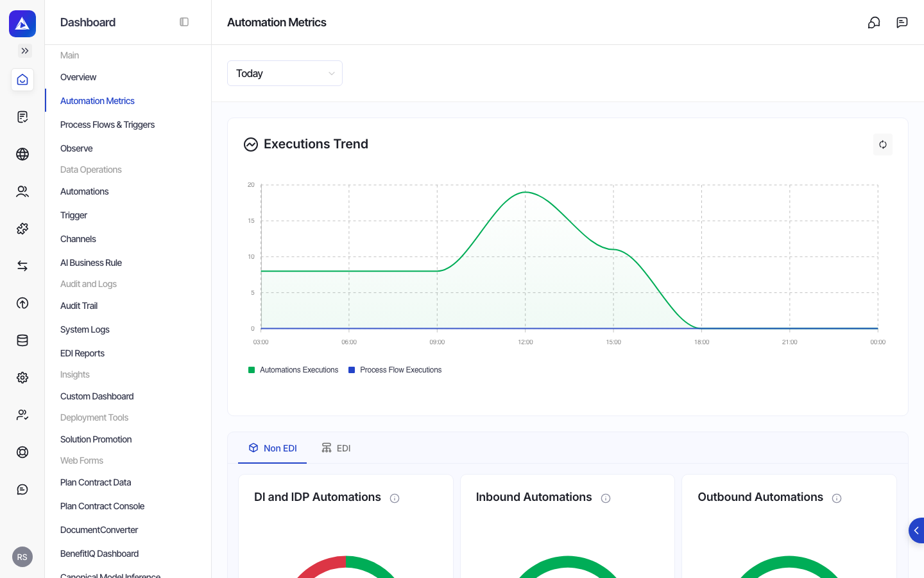
Task: Open the left-right arrows exchange icon
Action: coord(22,266)
